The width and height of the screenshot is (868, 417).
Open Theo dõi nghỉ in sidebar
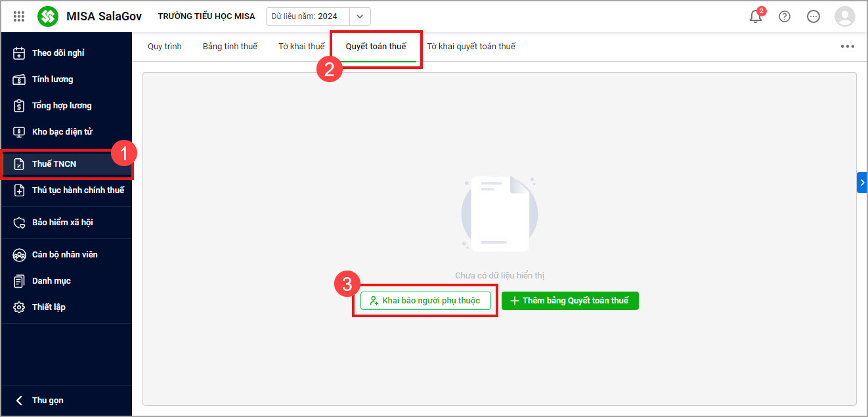58,53
